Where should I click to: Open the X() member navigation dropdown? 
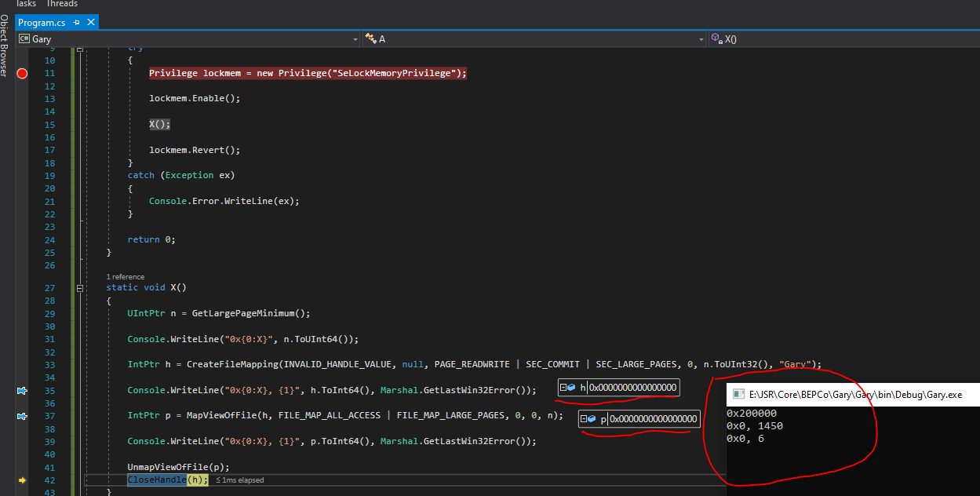pos(844,38)
